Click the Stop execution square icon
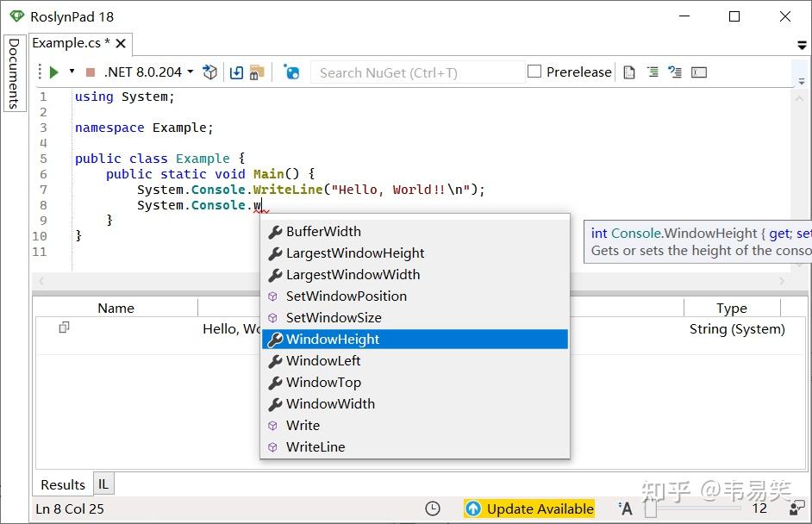Screen dimensions: 812x524 (x=90, y=72)
